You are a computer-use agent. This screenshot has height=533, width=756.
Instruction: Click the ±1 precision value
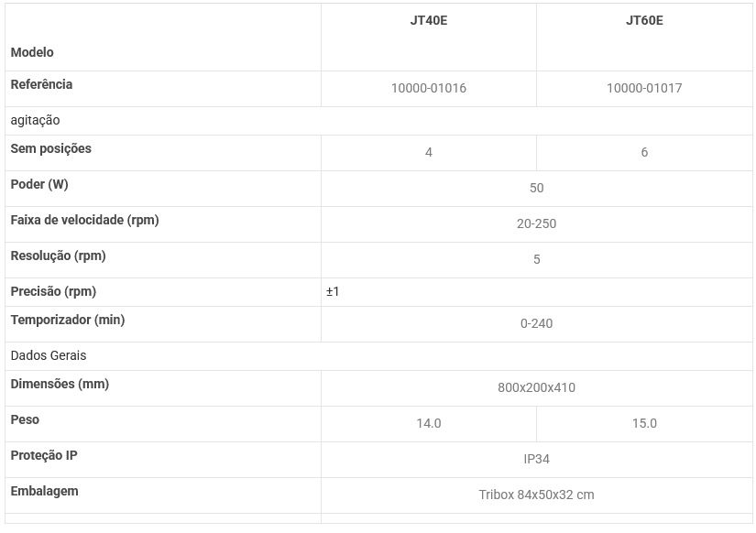click(333, 291)
